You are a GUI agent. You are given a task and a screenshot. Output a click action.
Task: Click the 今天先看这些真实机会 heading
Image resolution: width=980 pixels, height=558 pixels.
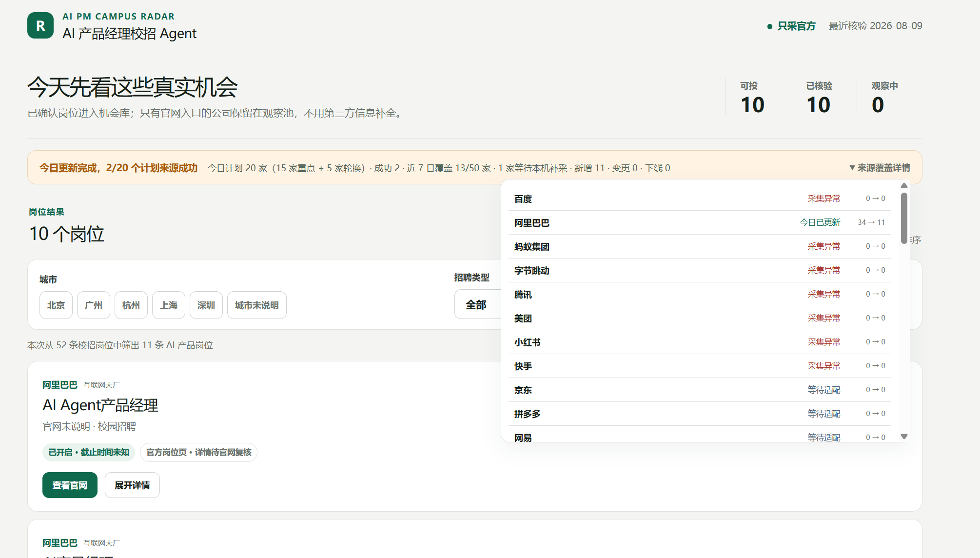pos(133,87)
